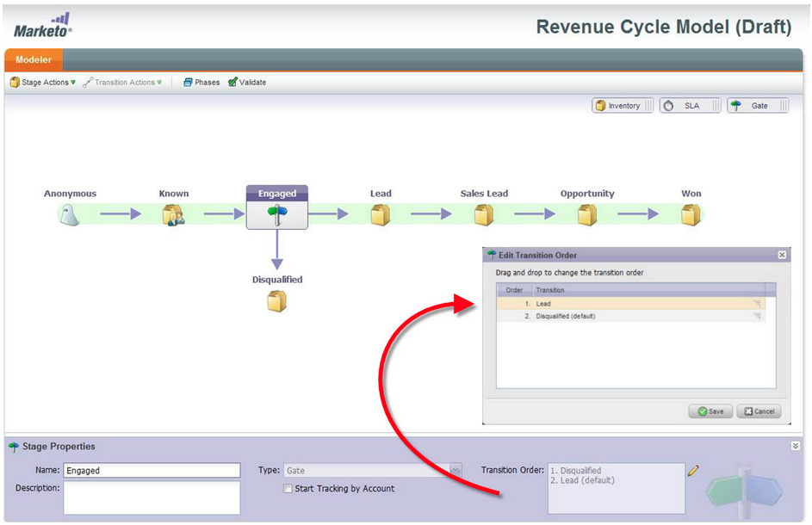Select the arrow from Engaged to Lead
This screenshot has width=812, height=525.
coord(329,213)
